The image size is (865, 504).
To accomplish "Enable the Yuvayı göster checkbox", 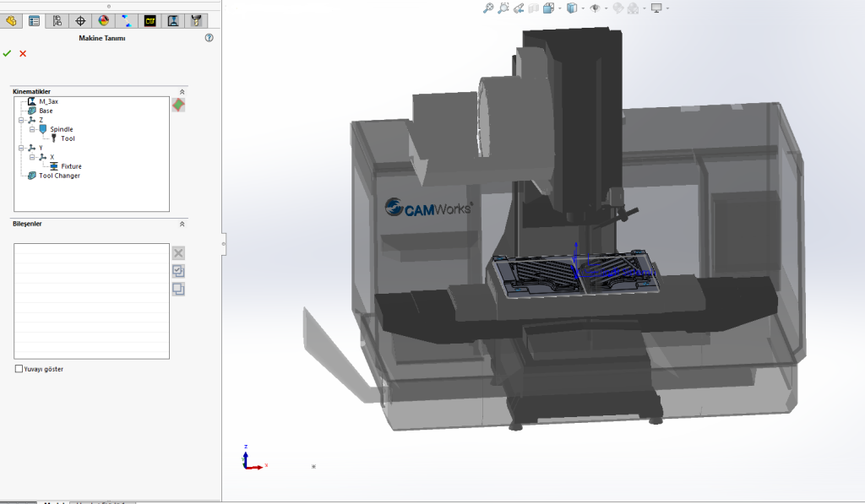I will pyautogui.click(x=19, y=369).
